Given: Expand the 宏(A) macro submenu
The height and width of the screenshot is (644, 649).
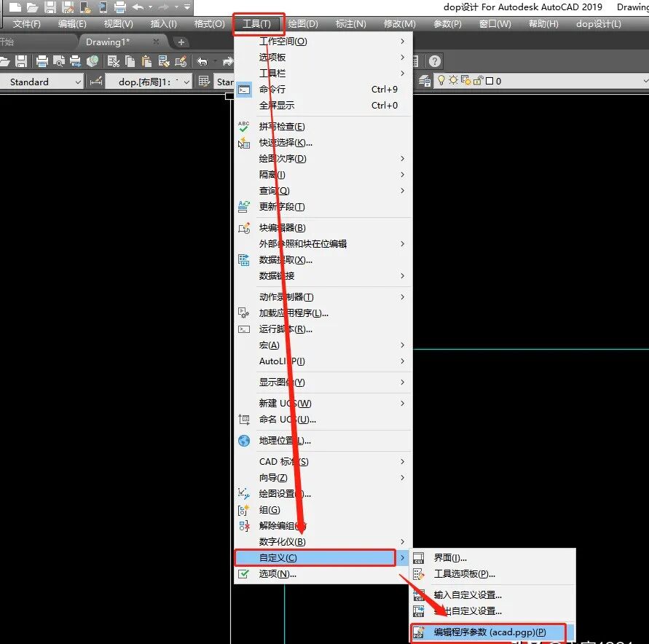Looking at the screenshot, I should point(323,345).
